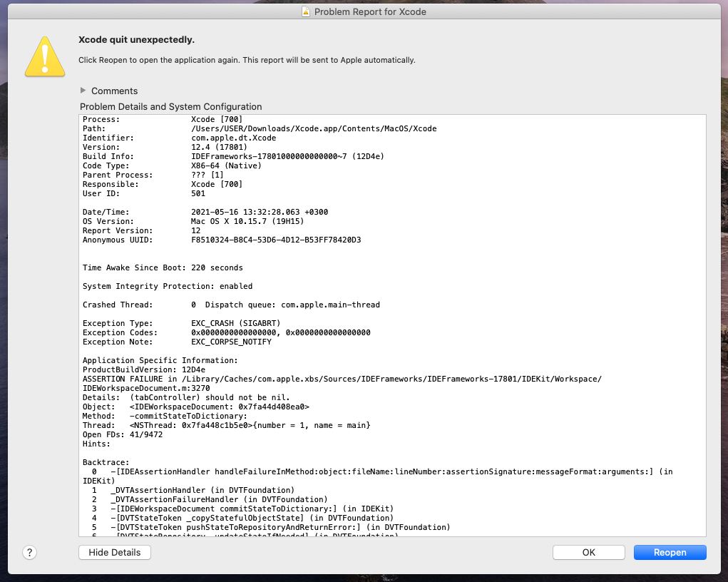Click 'ProductBuildVersion: 12D4e' line
728x582 pixels.
coord(144,370)
